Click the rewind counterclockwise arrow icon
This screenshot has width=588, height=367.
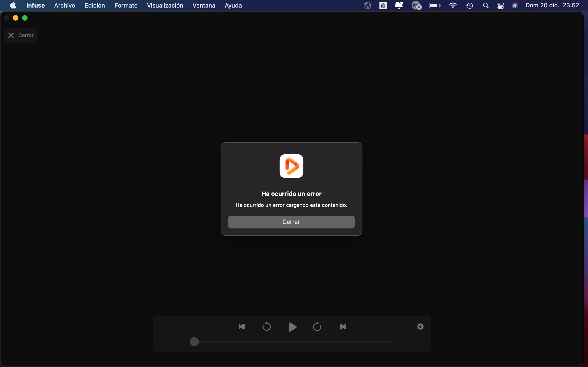(266, 327)
